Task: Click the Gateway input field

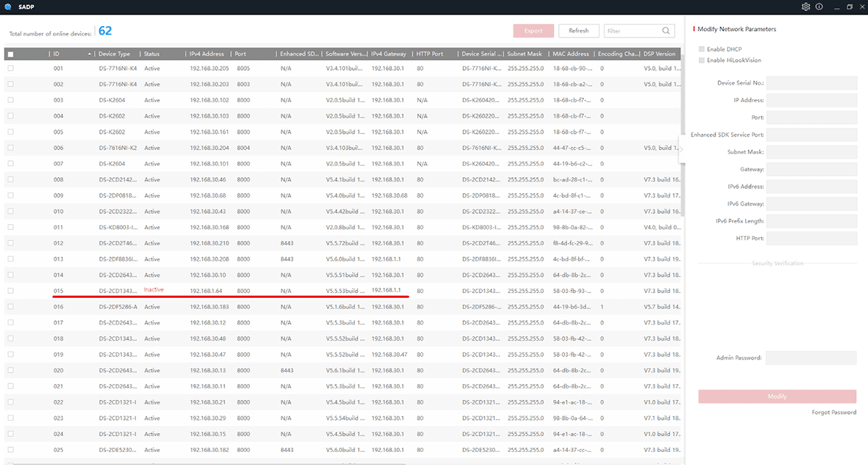Action: click(x=811, y=169)
